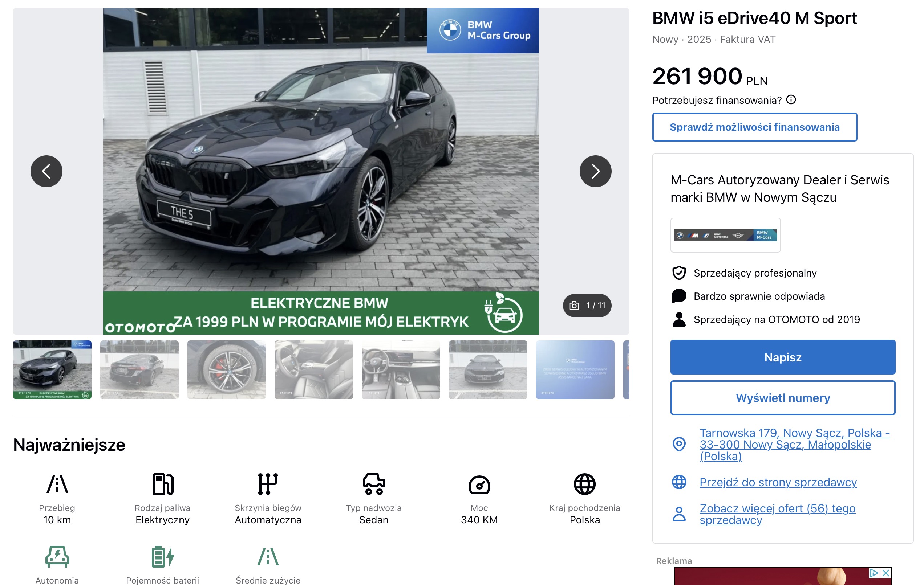The image size is (924, 585).
Task: Click the Typ nadwozia car body icon
Action: pyautogui.click(x=374, y=484)
